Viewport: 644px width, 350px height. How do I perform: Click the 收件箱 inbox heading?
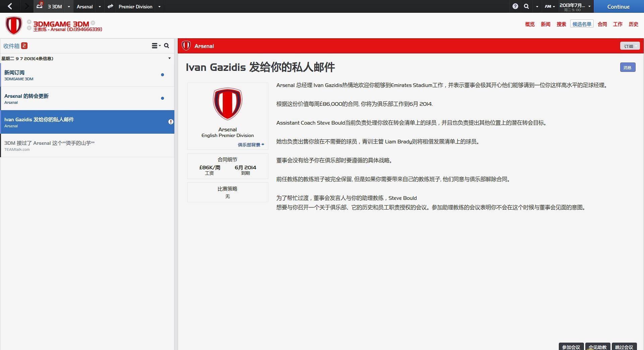coord(11,46)
